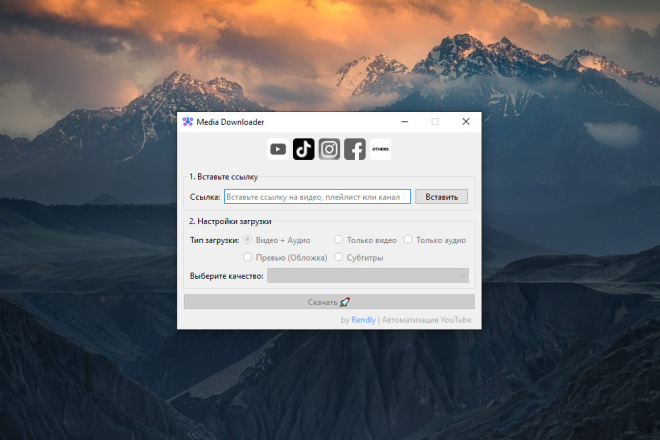Choose the Только аудио radio option
This screenshot has width=660, height=440.
click(435, 240)
